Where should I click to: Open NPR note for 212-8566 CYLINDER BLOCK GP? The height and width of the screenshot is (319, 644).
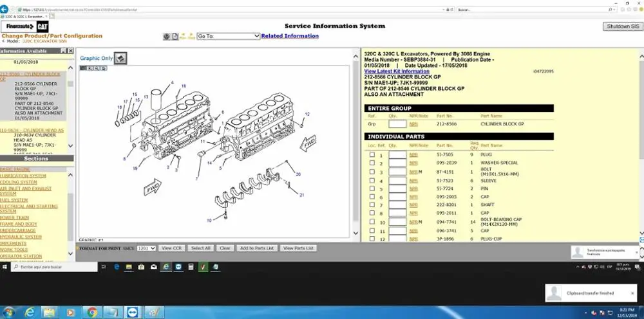[413, 124]
